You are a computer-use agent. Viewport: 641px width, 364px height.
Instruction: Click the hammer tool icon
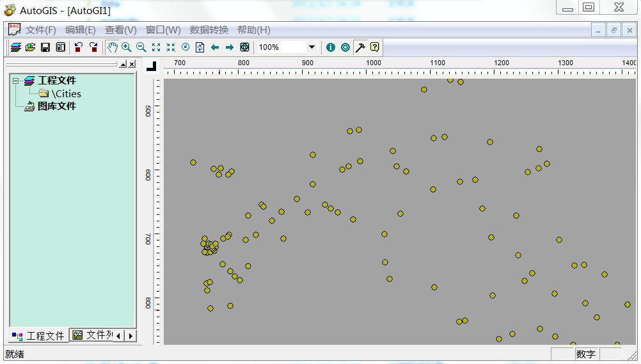(360, 47)
